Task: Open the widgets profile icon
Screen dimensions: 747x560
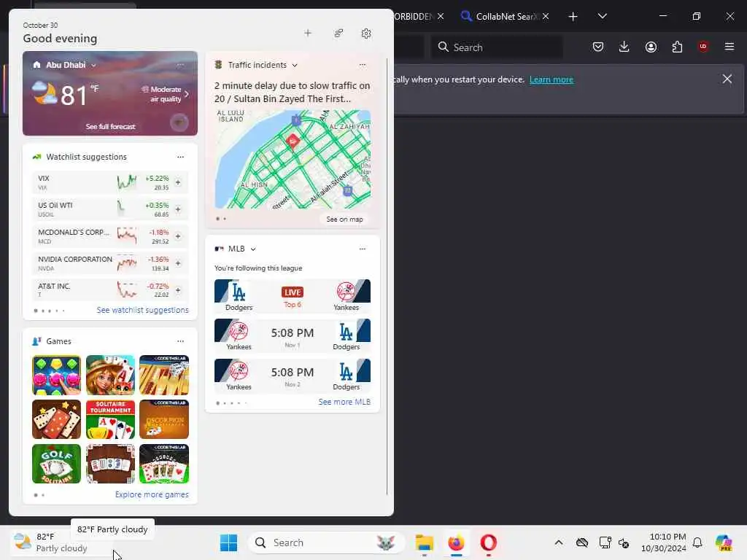Action: tap(338, 34)
